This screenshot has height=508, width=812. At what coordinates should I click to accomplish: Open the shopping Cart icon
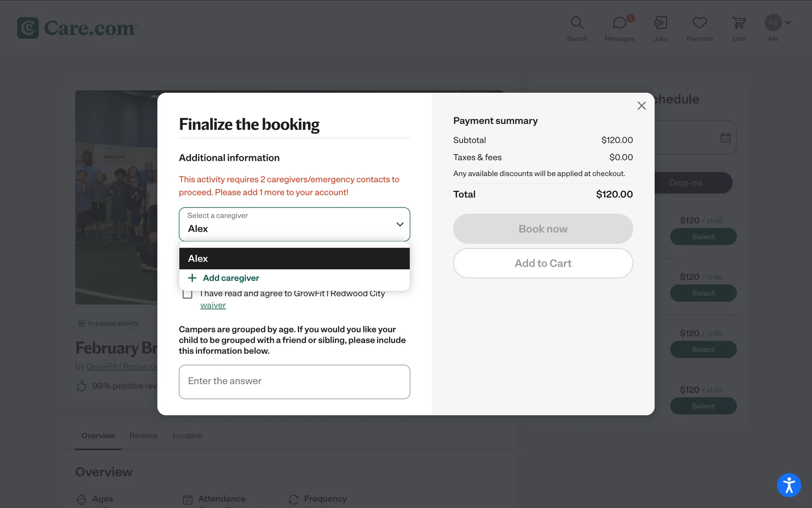[x=739, y=23]
